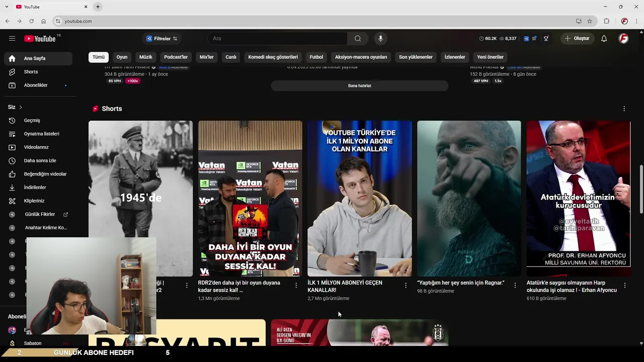The height and width of the screenshot is (362, 644).
Task: Select the Tümü filter chip
Action: point(99,57)
